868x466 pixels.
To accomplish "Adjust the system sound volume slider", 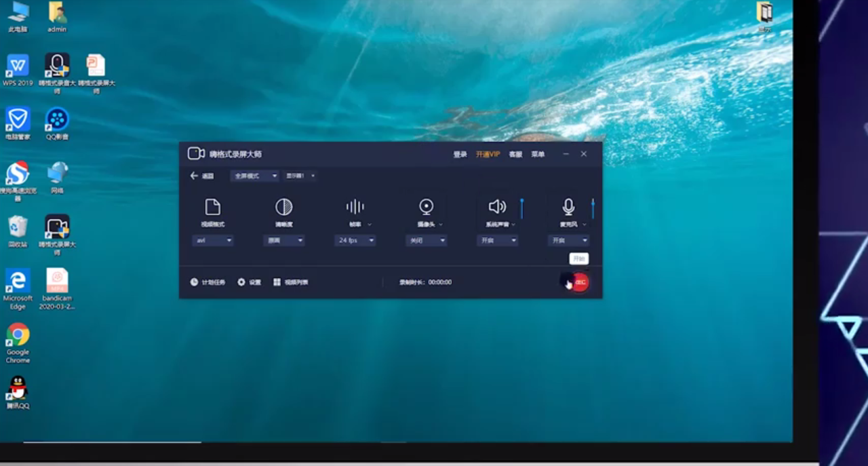I will click(x=521, y=208).
